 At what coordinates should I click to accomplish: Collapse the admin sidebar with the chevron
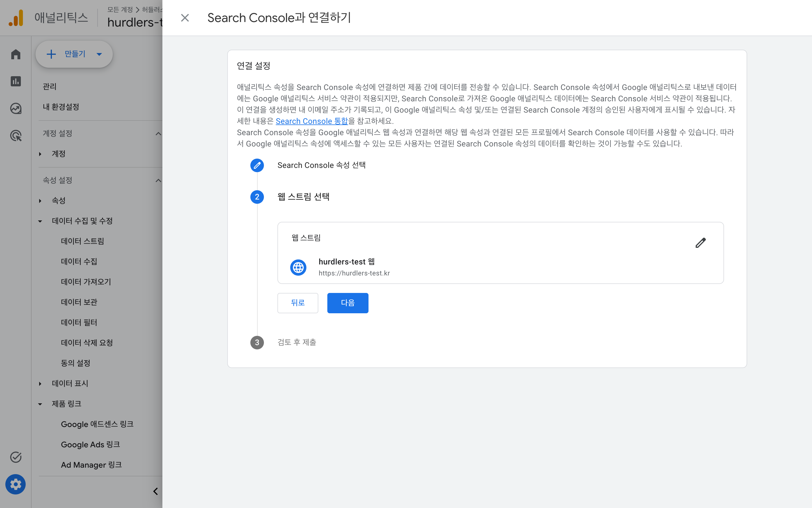click(155, 491)
